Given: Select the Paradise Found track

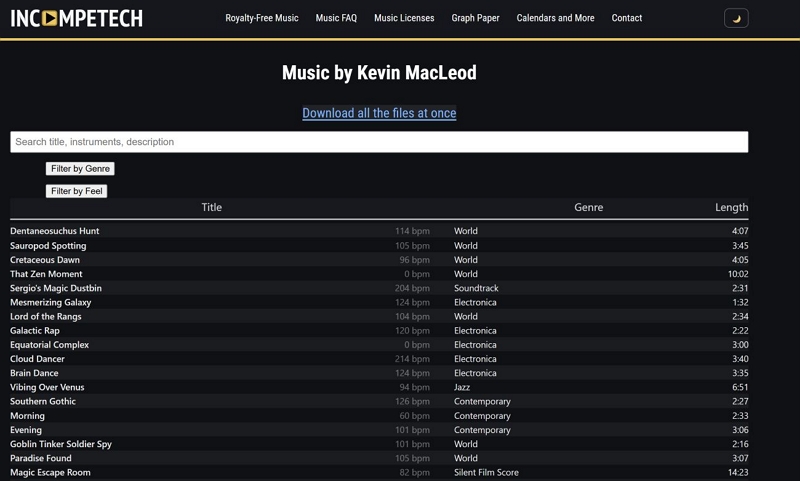Looking at the screenshot, I should 41,458.
